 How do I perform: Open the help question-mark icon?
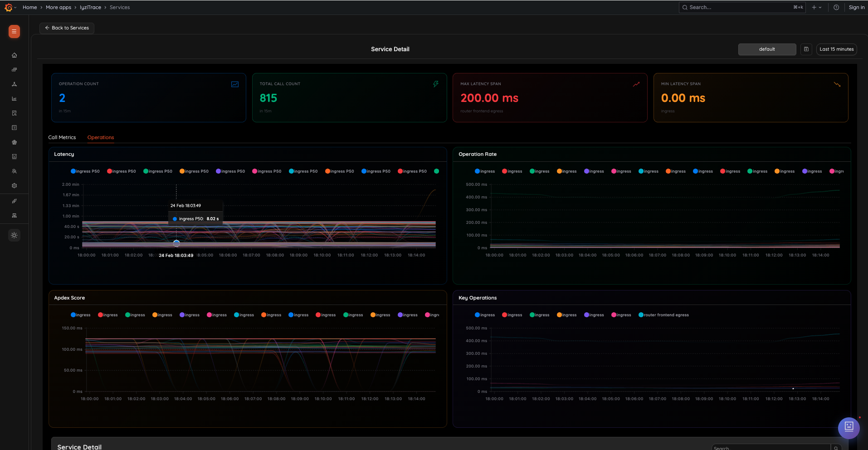click(836, 7)
